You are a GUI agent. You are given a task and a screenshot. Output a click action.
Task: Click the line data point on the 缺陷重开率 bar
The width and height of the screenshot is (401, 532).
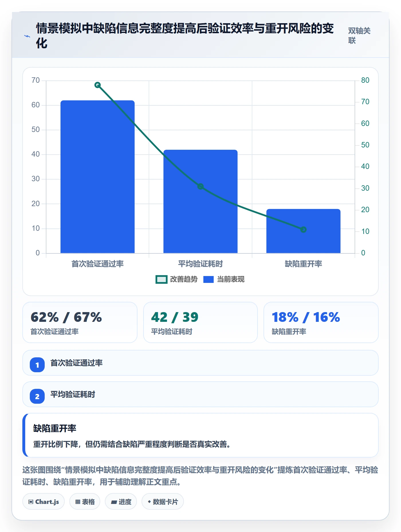[x=303, y=230]
